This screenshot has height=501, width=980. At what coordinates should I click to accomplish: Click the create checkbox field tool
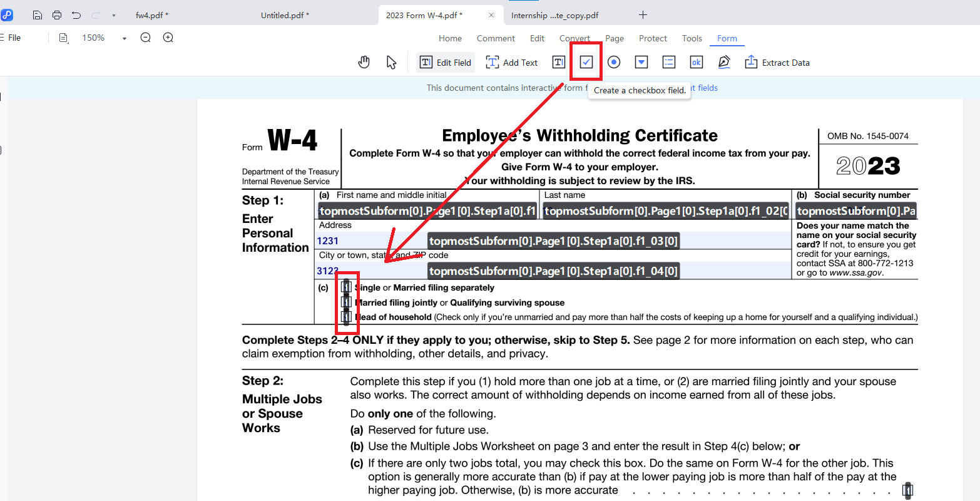[586, 62]
